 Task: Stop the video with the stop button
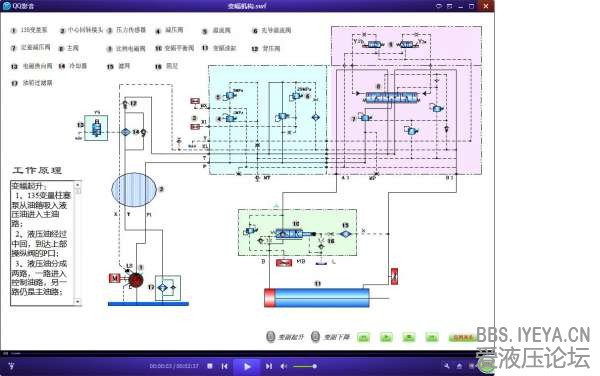[x=210, y=366]
